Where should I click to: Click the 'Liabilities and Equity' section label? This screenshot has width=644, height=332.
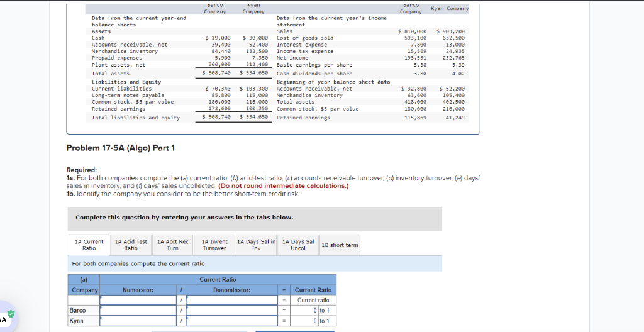click(x=126, y=82)
